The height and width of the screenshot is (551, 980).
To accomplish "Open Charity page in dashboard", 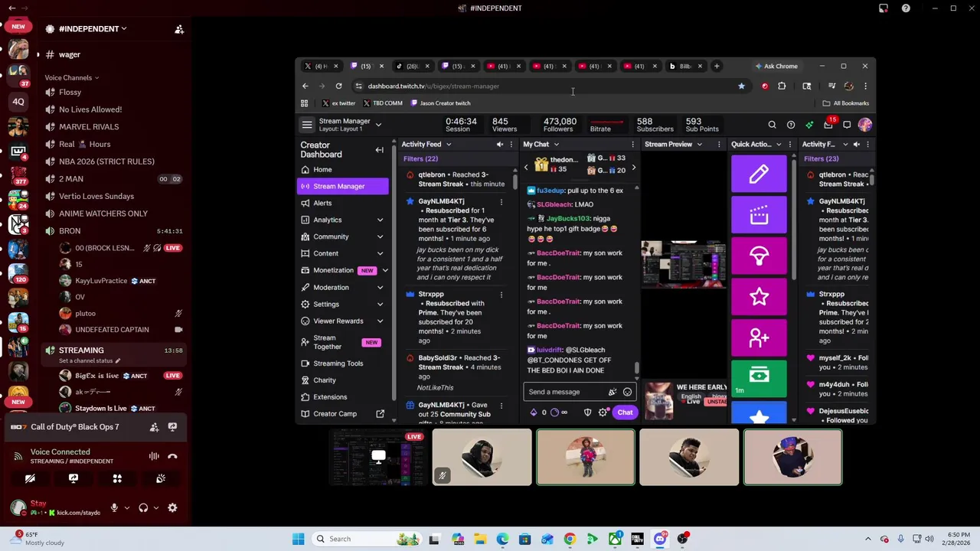I will click(x=342, y=380).
